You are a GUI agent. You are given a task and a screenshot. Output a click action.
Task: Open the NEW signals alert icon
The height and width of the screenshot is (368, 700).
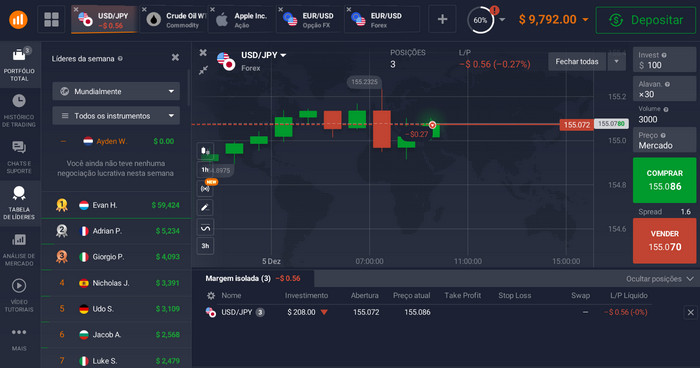pyautogui.click(x=205, y=188)
